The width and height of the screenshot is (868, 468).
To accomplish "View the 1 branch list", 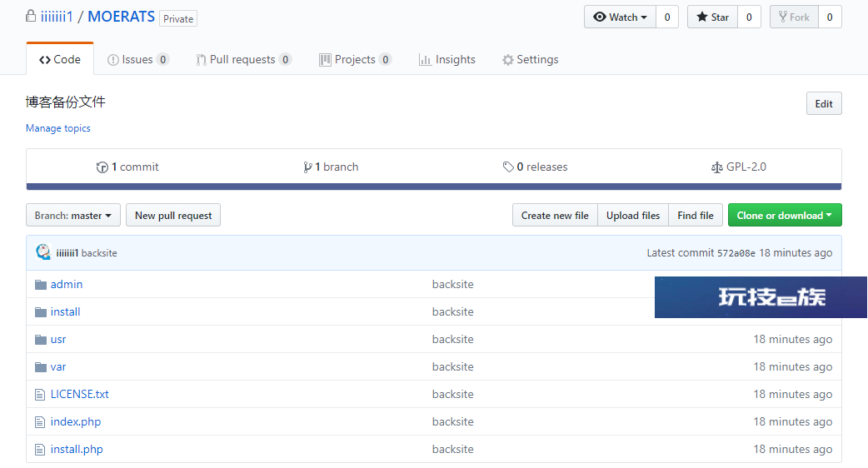I will pyautogui.click(x=331, y=167).
